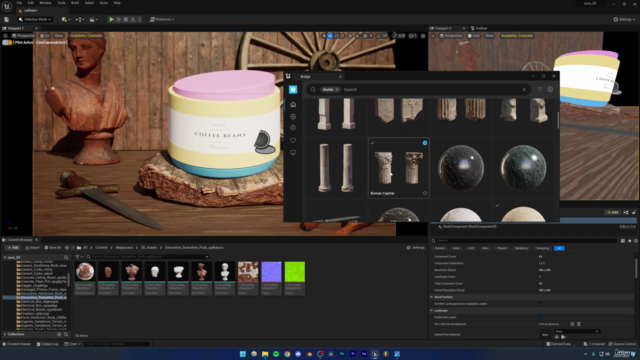Open the Window menu

tap(45, 3)
